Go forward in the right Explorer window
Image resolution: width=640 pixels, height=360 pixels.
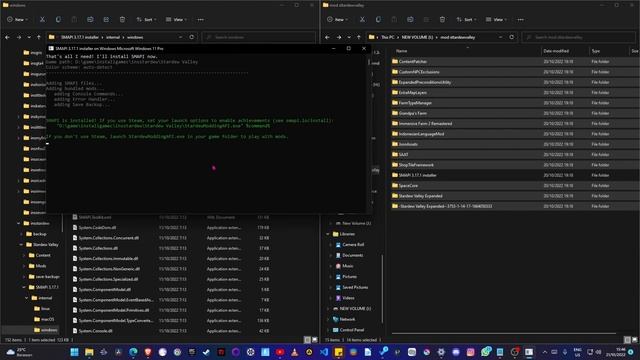coord(339,37)
